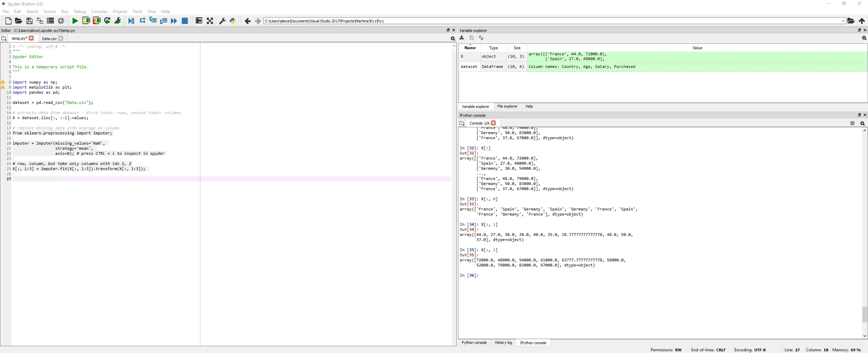Browse editor tabs dropdown icon
Image resolution: width=868 pixels, height=353 pixels.
4,38
